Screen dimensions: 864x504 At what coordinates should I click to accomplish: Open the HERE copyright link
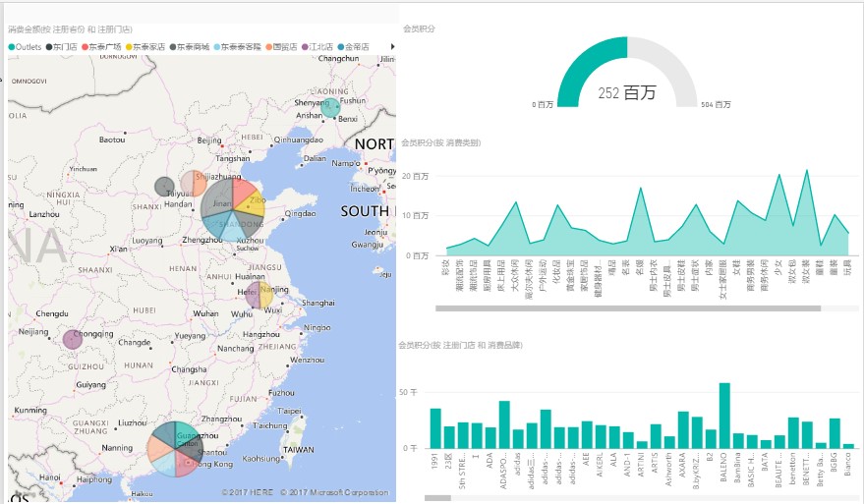[x=248, y=492]
